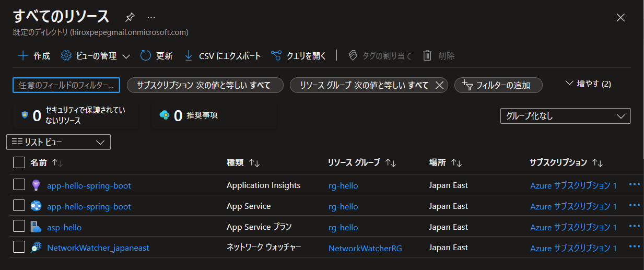644x270 pixels.
Task: Pin the すべてのリソース blade
Action: coord(130,17)
